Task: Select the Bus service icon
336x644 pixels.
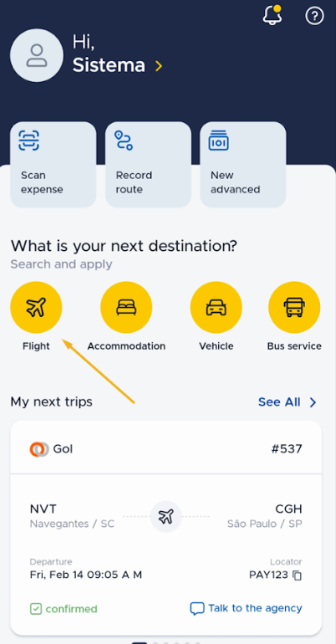Action: (294, 307)
